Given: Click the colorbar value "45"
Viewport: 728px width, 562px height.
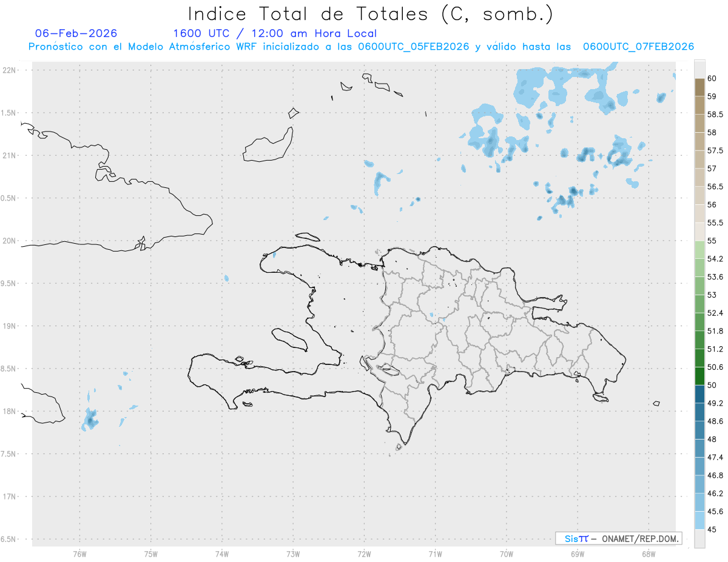Looking at the screenshot, I should (712, 529).
